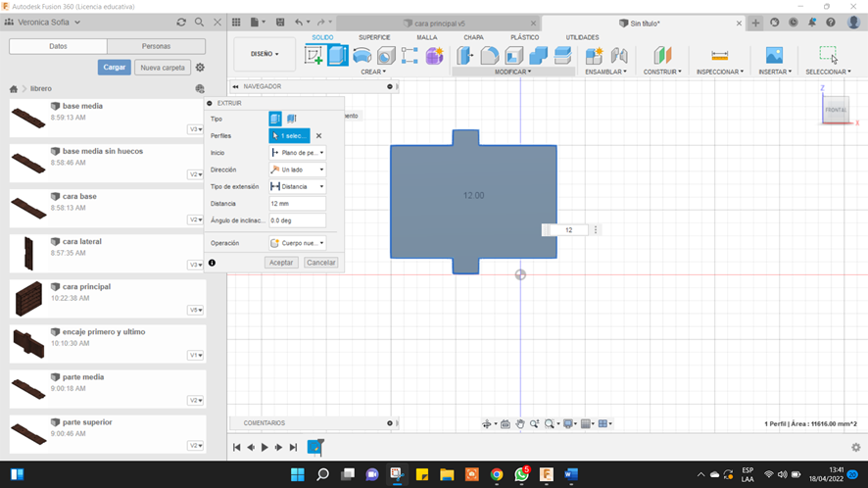Screen dimensions: 868x488
Task: Click the Undo arrow icon
Action: click(299, 23)
